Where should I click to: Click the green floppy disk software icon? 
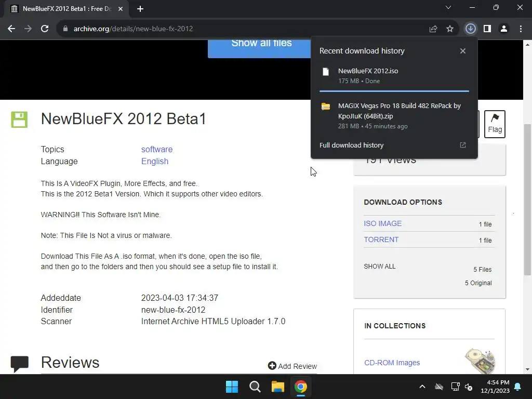click(x=19, y=119)
